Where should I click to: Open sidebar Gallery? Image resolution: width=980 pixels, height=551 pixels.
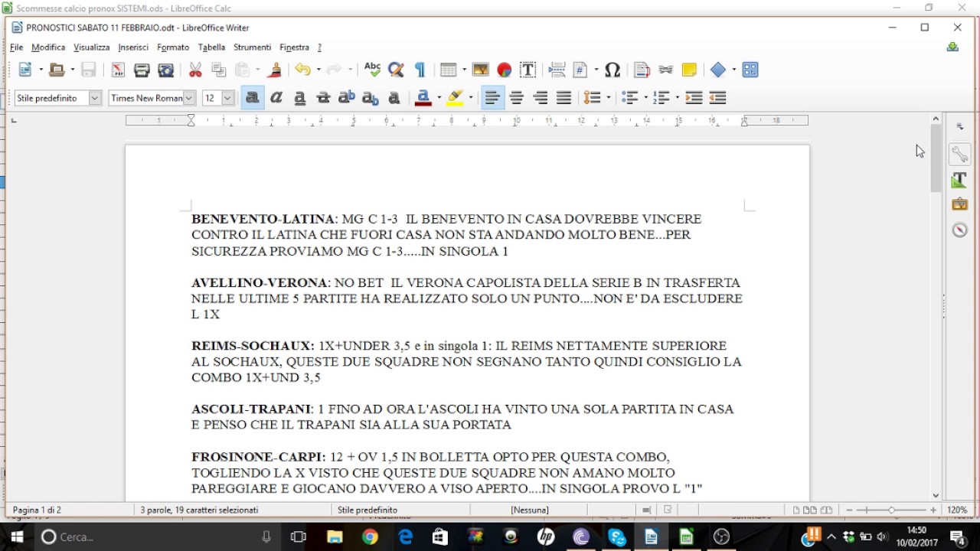[x=959, y=204]
